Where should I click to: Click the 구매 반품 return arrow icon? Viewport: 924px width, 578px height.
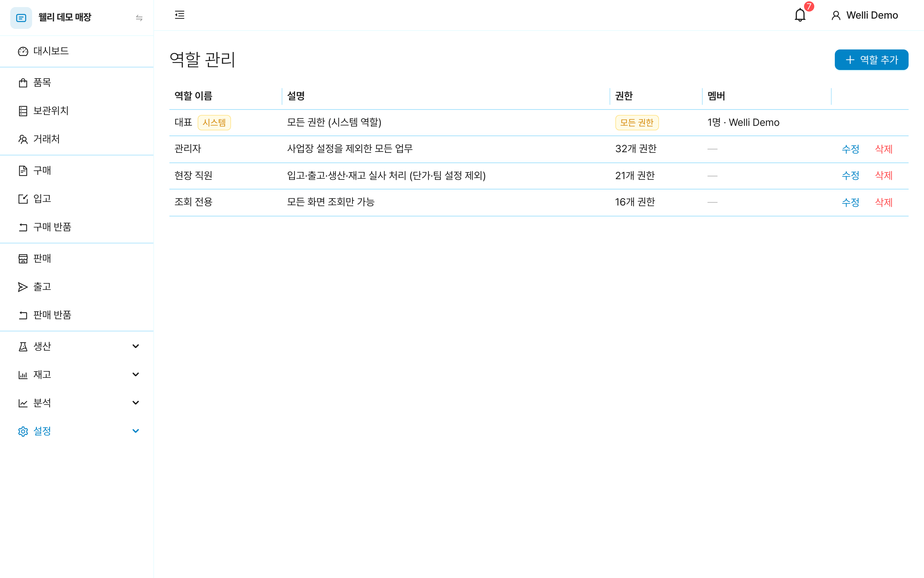pyautogui.click(x=23, y=227)
